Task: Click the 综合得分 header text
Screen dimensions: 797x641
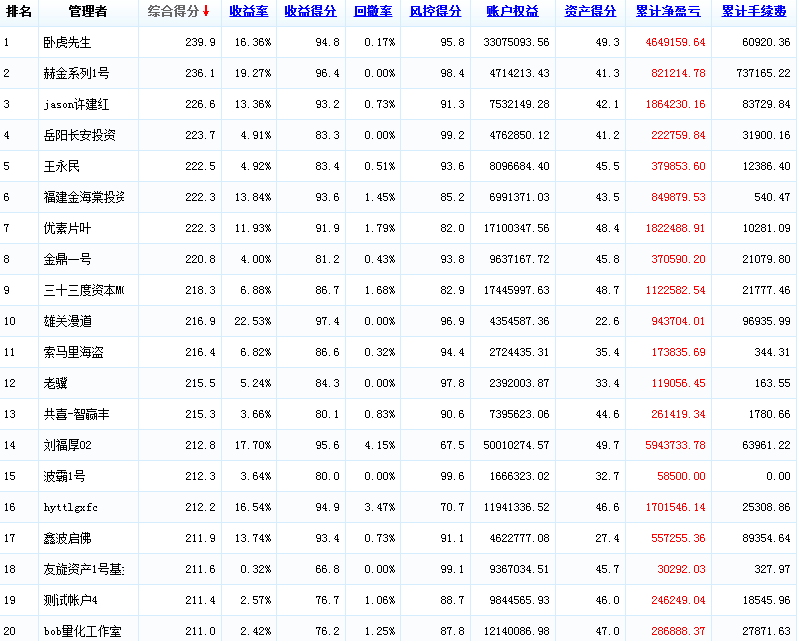Action: pyautogui.click(x=172, y=12)
